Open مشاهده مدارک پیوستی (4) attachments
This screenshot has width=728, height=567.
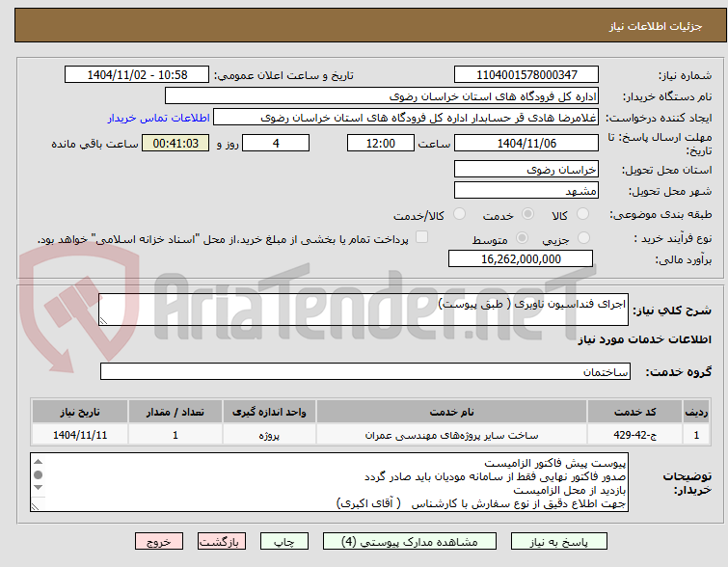pyautogui.click(x=410, y=542)
